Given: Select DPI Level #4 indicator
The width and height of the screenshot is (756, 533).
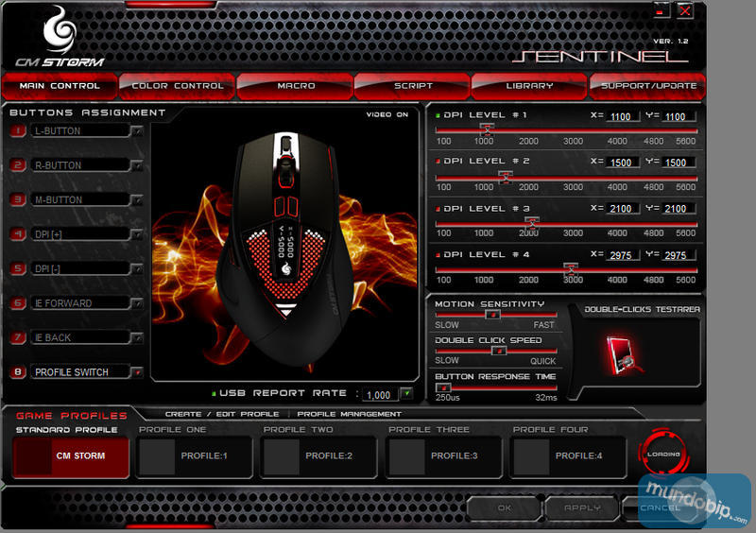Looking at the screenshot, I should (438, 254).
